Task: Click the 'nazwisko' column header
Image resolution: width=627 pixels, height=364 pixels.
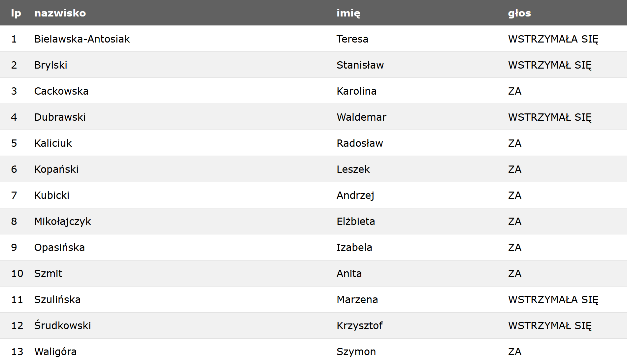Action: (x=60, y=13)
